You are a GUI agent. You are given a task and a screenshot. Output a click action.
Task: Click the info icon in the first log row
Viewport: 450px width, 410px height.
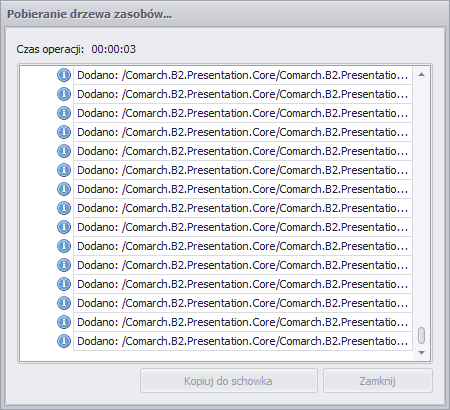pos(64,75)
